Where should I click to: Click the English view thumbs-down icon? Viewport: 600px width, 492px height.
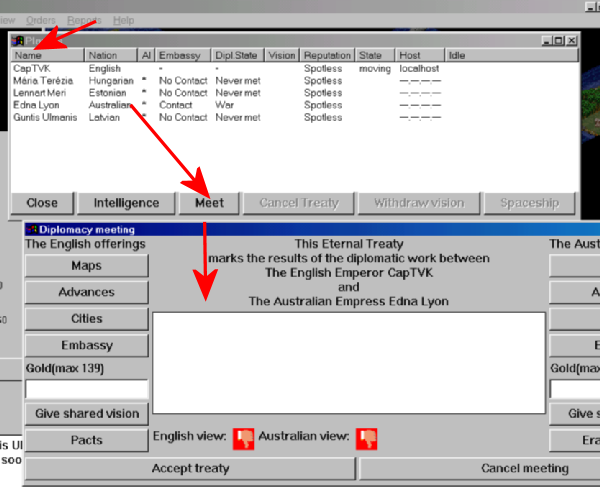click(x=244, y=438)
